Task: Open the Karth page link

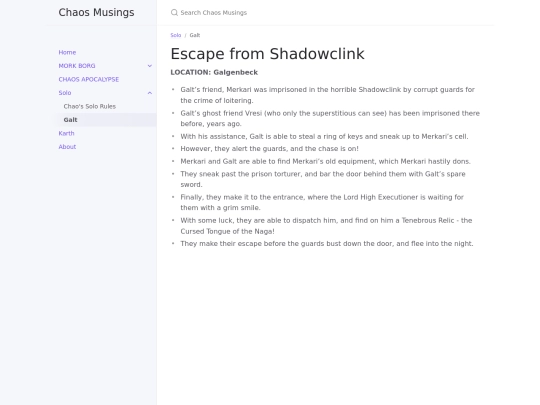Action: (66, 133)
